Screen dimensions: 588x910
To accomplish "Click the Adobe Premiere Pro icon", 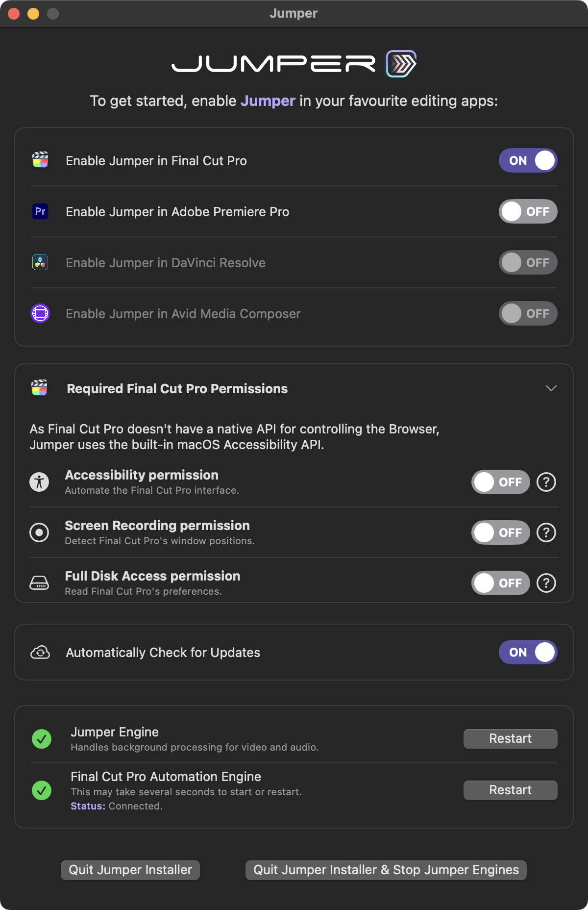I will [x=40, y=211].
